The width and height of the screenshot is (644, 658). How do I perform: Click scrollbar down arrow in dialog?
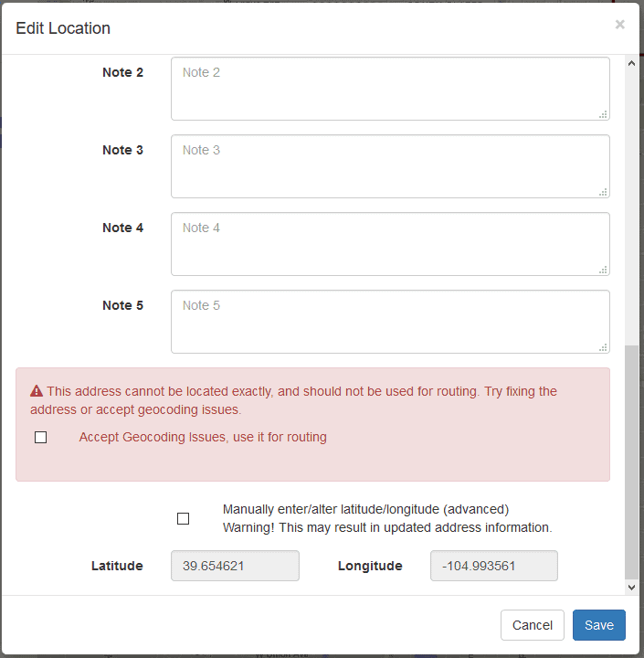(631, 588)
